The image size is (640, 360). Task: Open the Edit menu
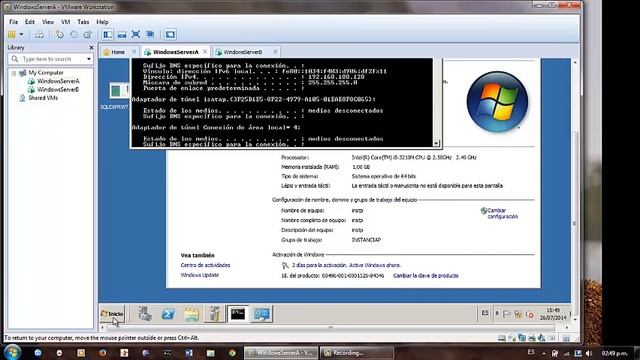pos(30,22)
